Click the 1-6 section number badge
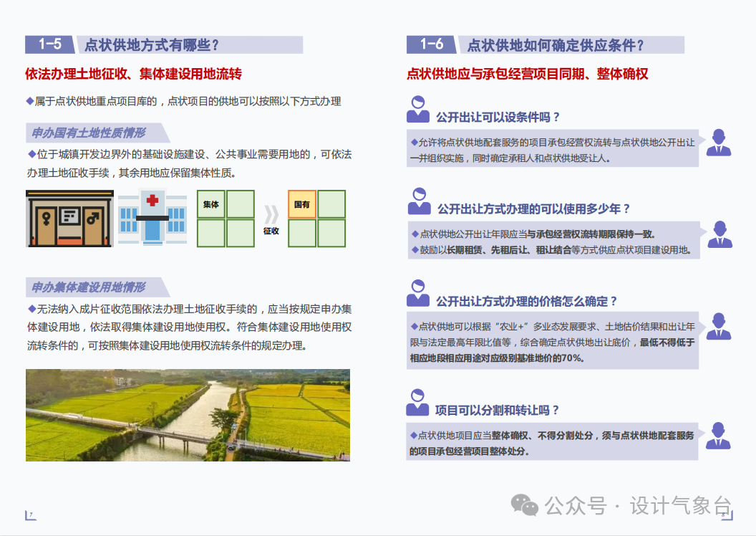The width and height of the screenshot is (756, 536). [432, 44]
